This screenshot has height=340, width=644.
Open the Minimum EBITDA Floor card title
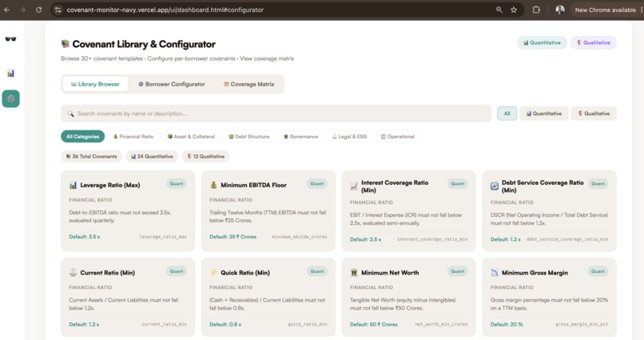[253, 186]
